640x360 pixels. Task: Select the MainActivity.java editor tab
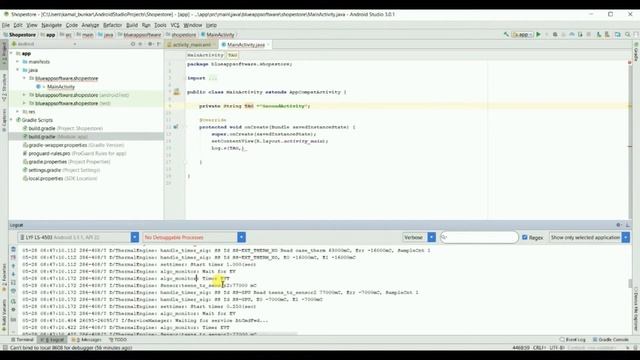coord(246,44)
